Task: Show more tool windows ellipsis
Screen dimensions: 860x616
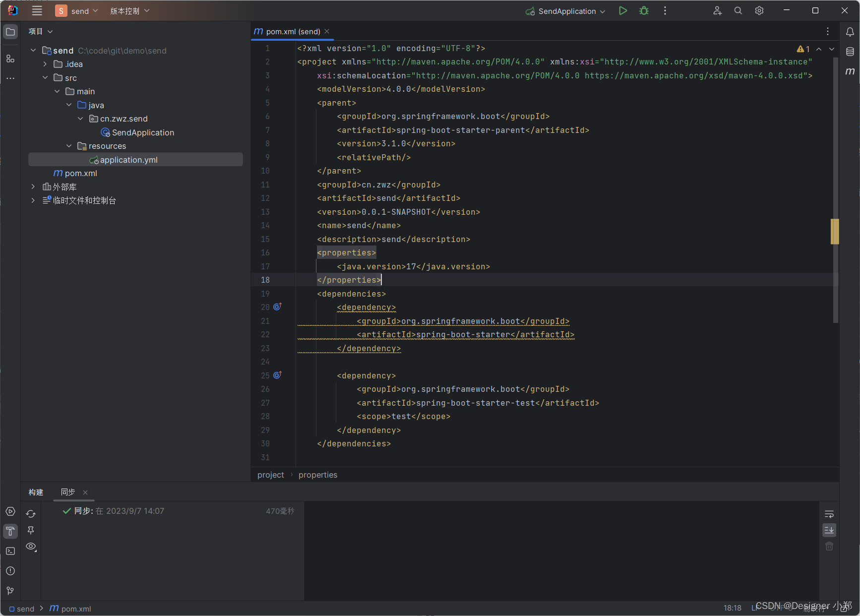Action: [x=10, y=78]
